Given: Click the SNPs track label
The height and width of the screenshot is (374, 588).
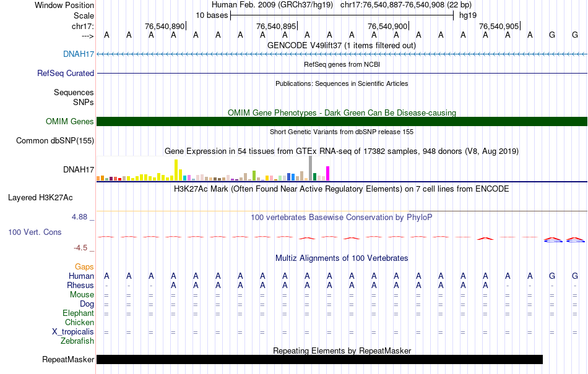Looking at the screenshot, I should (x=84, y=102).
